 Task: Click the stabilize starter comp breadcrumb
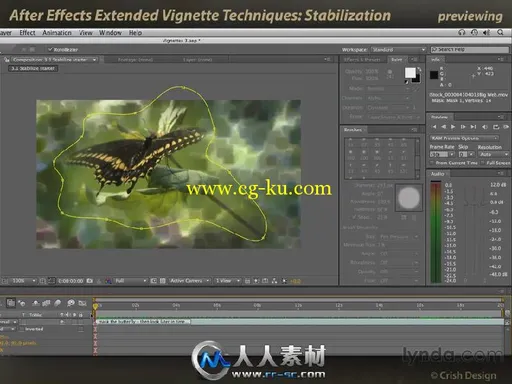pyautogui.click(x=33, y=68)
